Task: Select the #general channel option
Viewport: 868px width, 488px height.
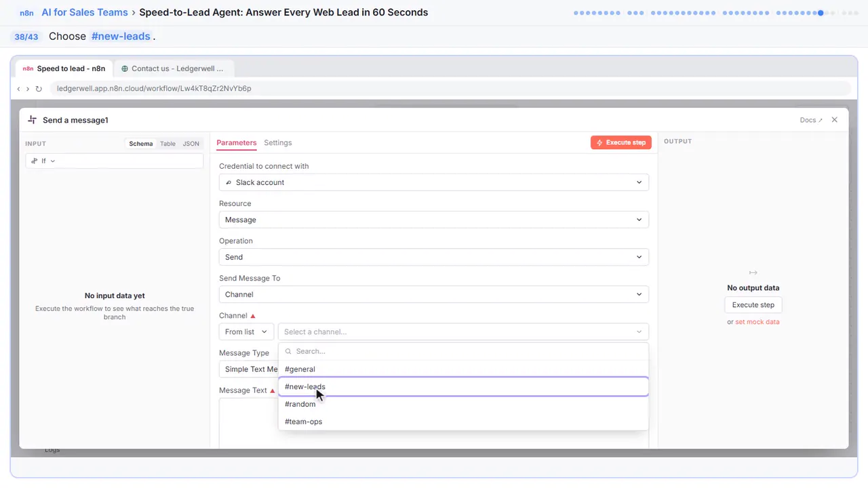Action: 463,369
